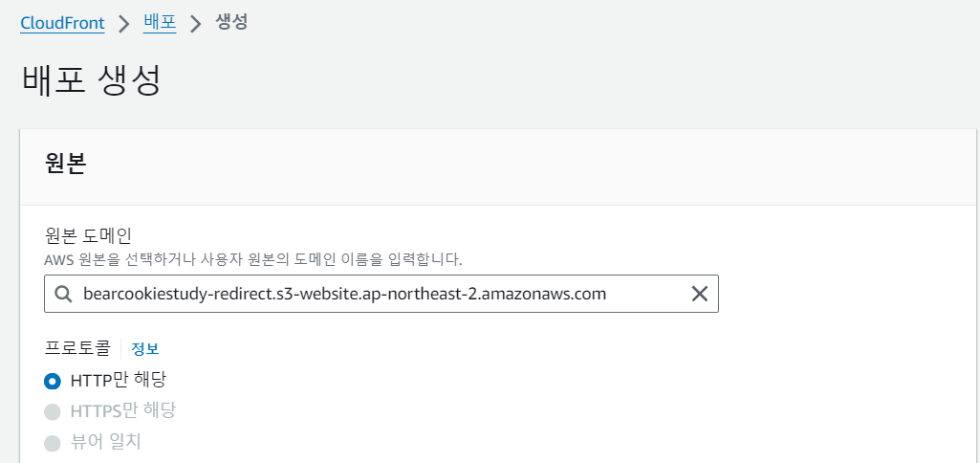This screenshot has height=463, width=980.
Task: Click the chevron between 배포 and 생성
Action: [x=196, y=24]
